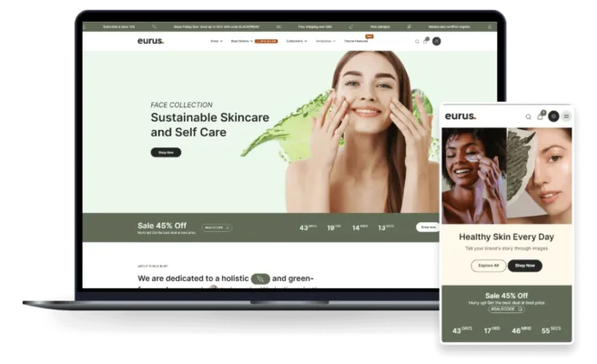The width and height of the screenshot is (597, 364).
Task: Click the dark account icon in desktop header
Action: tap(436, 41)
